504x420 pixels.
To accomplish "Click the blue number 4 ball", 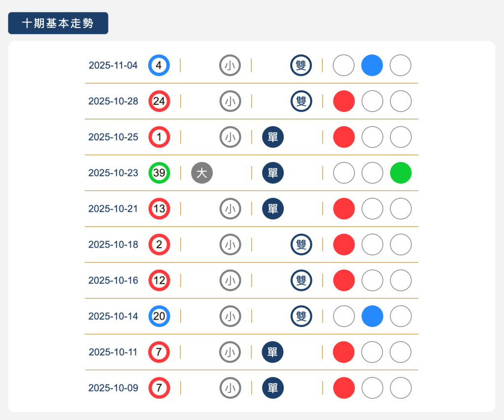I will (x=159, y=65).
